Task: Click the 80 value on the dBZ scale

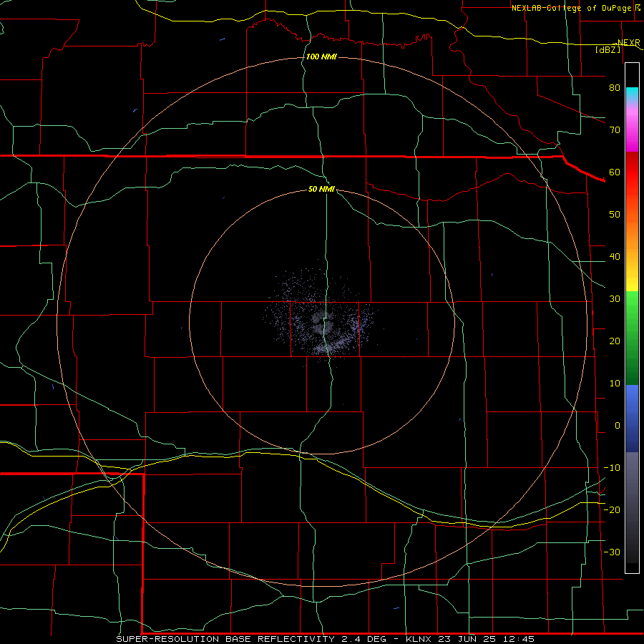Action: click(615, 87)
